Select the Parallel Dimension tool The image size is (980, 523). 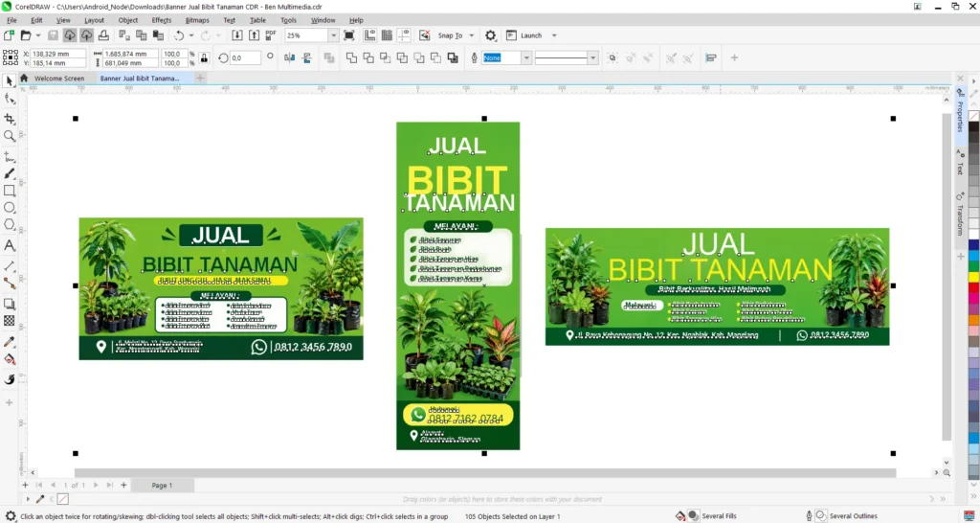(x=10, y=266)
